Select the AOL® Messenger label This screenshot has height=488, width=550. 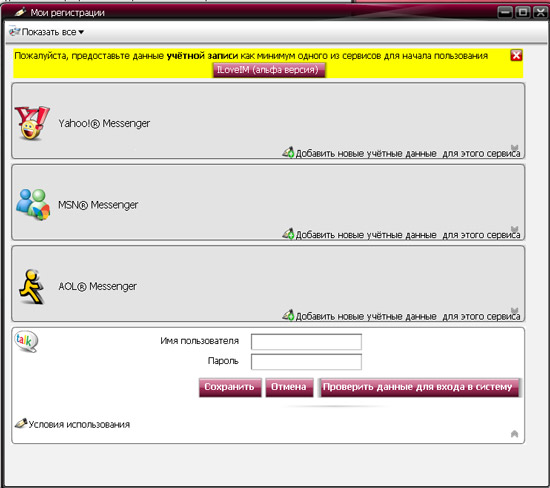98,286
